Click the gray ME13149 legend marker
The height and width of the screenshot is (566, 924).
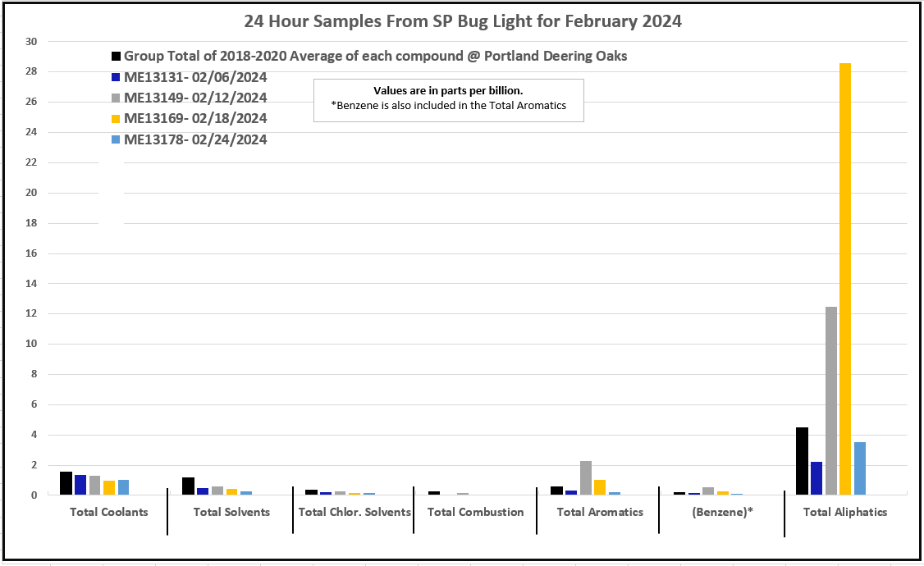click(x=117, y=98)
